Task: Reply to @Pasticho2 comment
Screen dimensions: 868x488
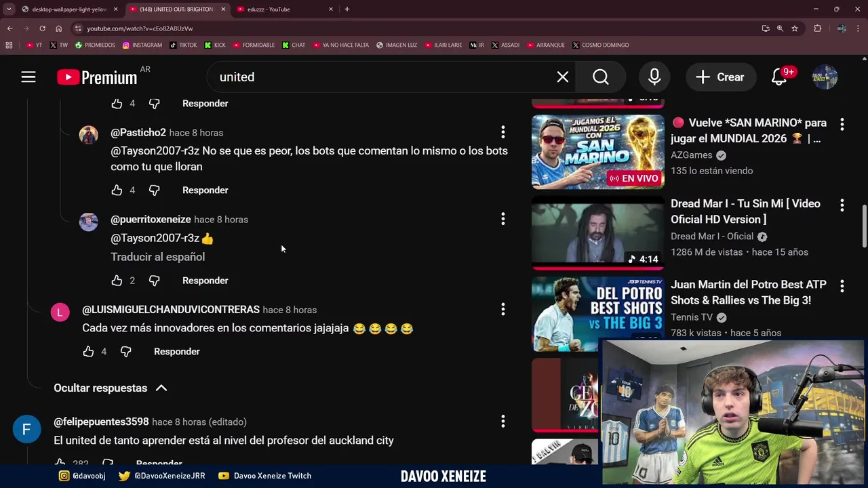Action: (x=205, y=190)
